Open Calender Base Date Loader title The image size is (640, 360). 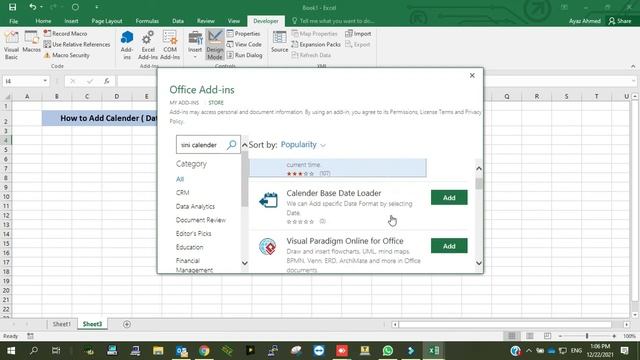click(x=333, y=193)
